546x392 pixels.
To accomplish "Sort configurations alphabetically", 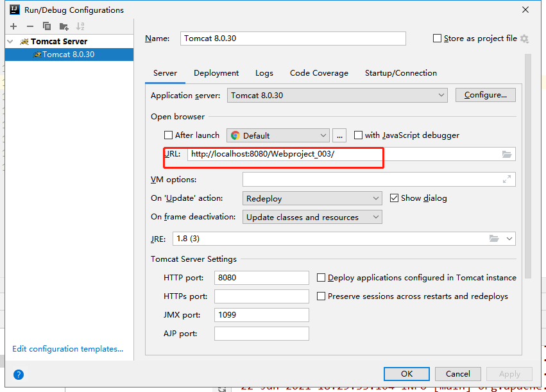I will click(x=80, y=26).
